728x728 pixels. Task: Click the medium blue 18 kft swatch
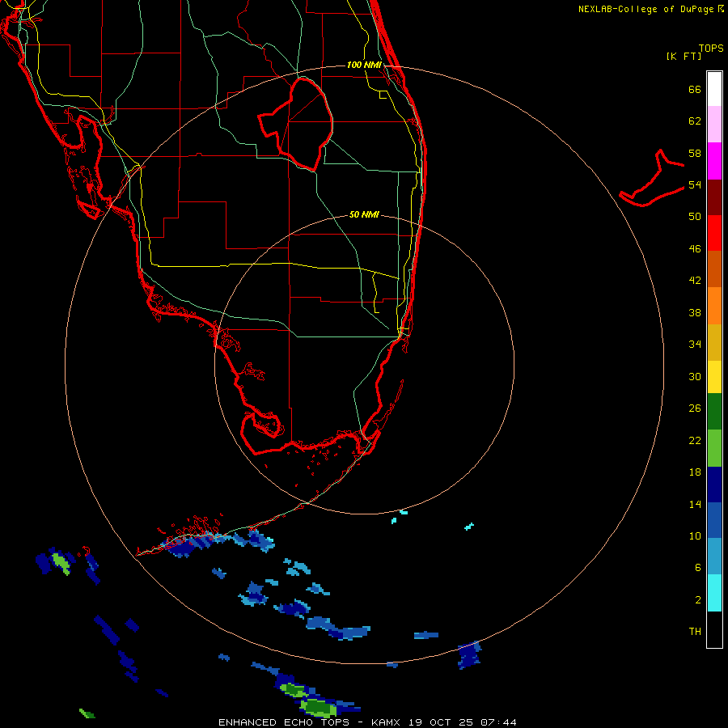pyautogui.click(x=714, y=520)
